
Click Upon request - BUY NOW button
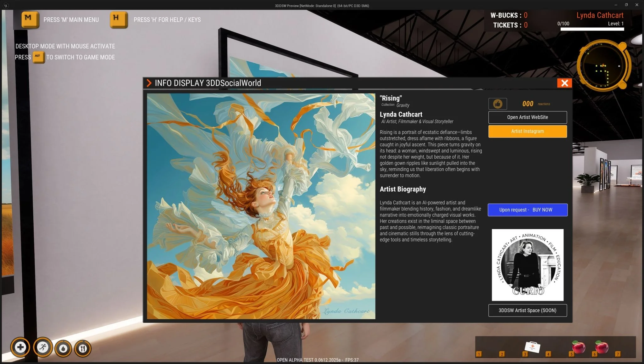pos(527,210)
